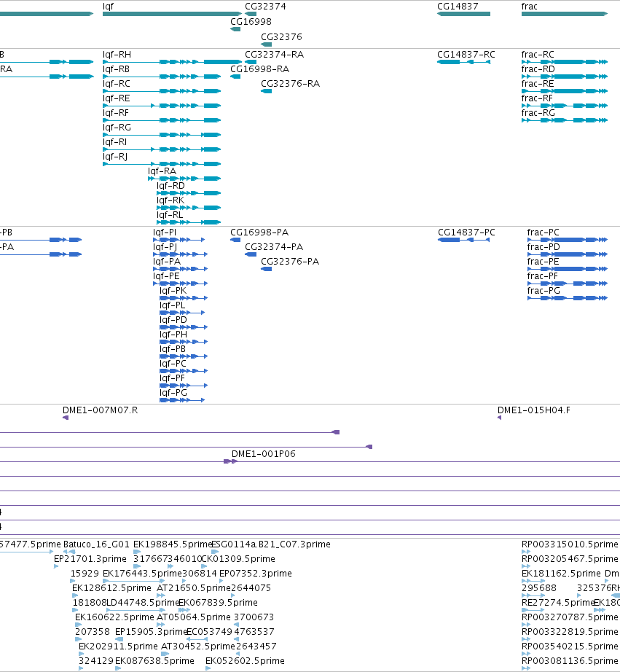Select the CG16998-RA transcript label
This screenshot has height=672, width=620.
click(x=259, y=69)
